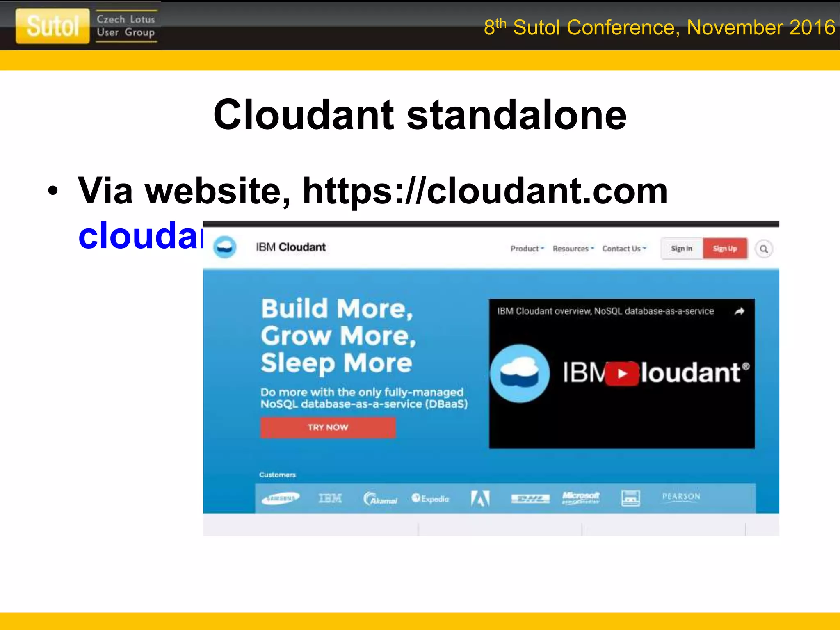Open the blue cloudant hyperlink text
840x630 pixels.
click(140, 236)
